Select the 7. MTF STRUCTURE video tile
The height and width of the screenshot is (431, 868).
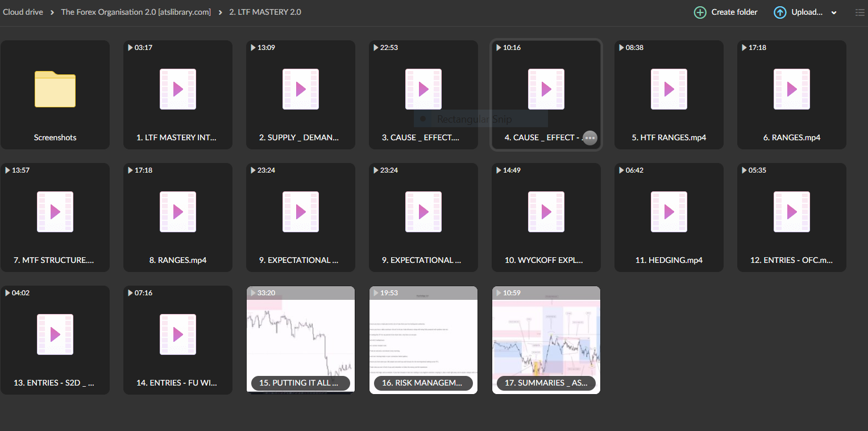click(55, 217)
